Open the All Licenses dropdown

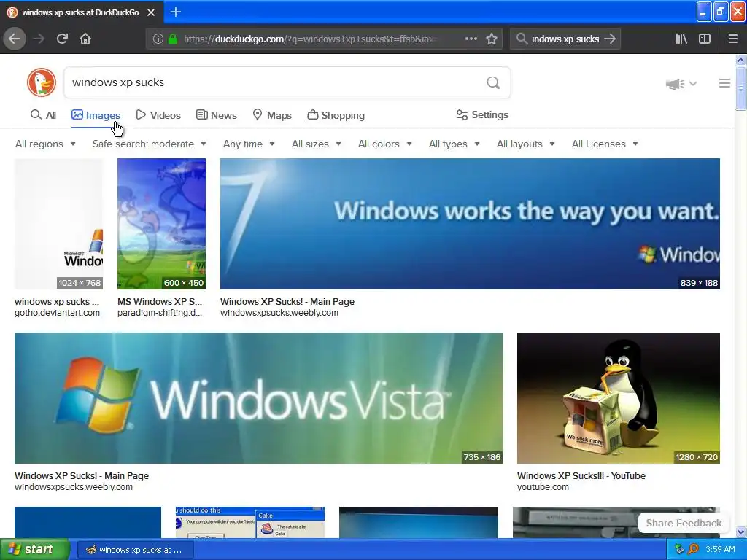[x=605, y=144]
